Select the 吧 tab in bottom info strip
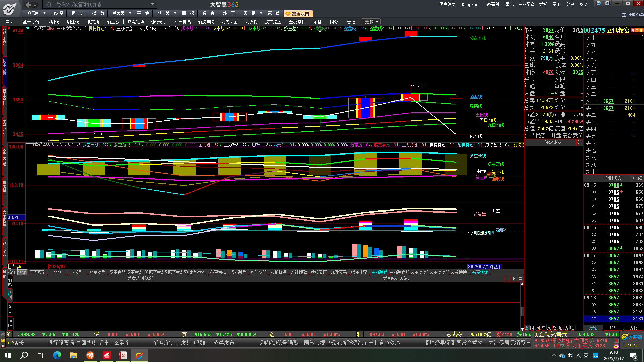Screen dimensions: 644x362 pyautogui.click(x=572, y=328)
